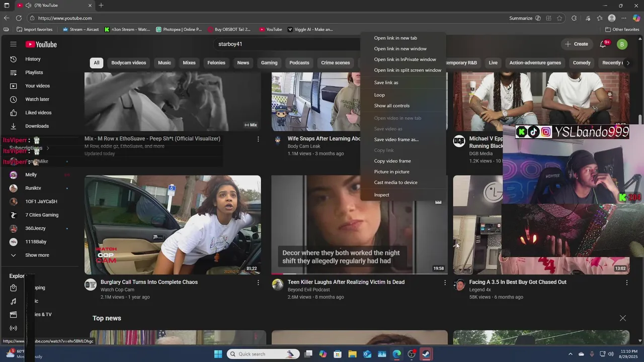The height and width of the screenshot is (362, 644).
Task: Open Steam from the taskbar
Action: coord(426,354)
